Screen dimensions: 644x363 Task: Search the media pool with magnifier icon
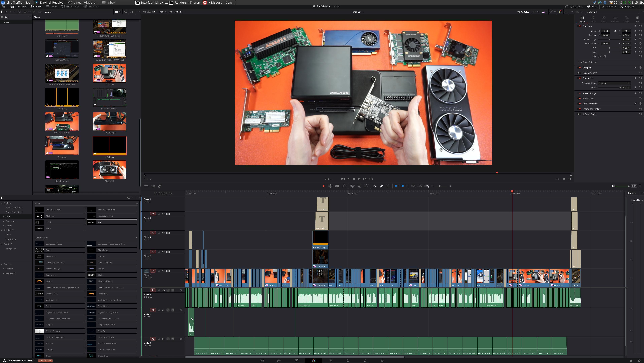pyautogui.click(x=126, y=12)
